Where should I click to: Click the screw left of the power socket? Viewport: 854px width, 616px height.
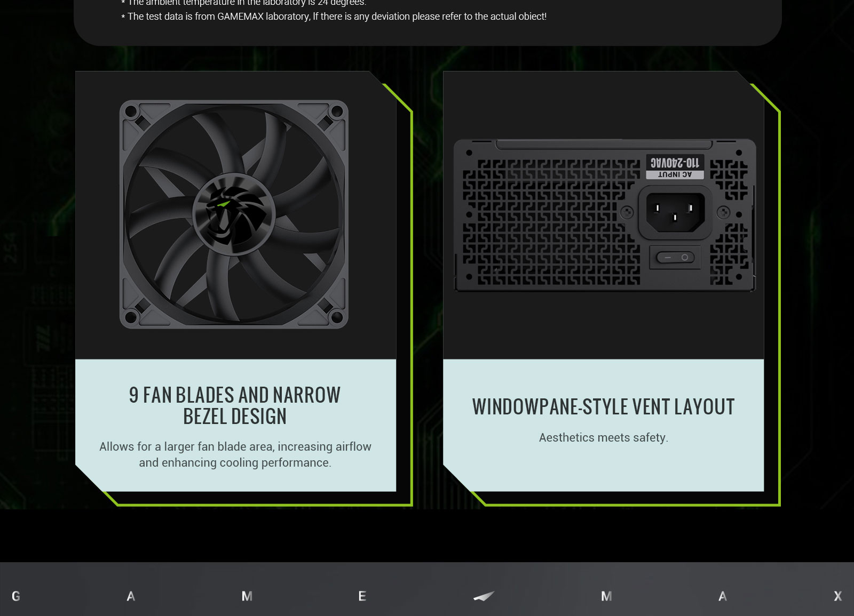pos(627,212)
